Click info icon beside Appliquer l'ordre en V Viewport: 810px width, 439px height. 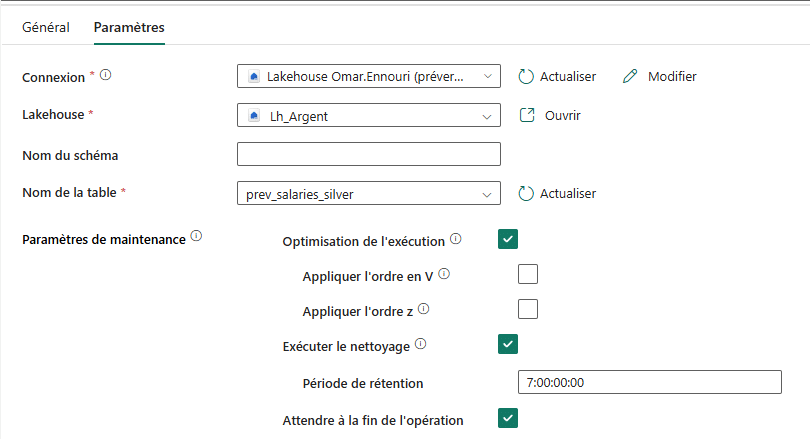[x=444, y=274]
